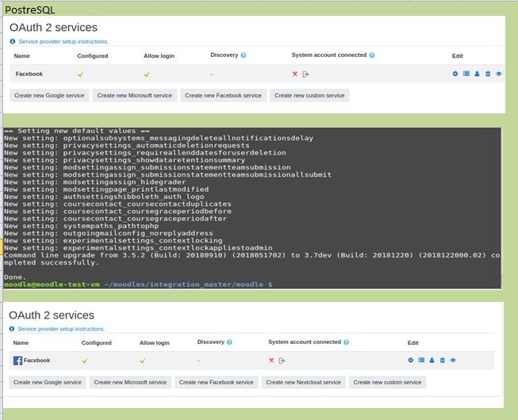Image resolution: width=518 pixels, height=420 pixels.
Task: Open upper Service provider setup instructions link
Action: click(x=63, y=41)
